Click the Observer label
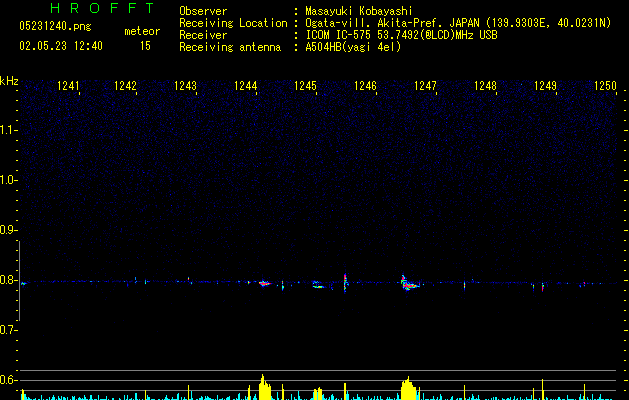This screenshot has width=629, height=400. click(203, 11)
